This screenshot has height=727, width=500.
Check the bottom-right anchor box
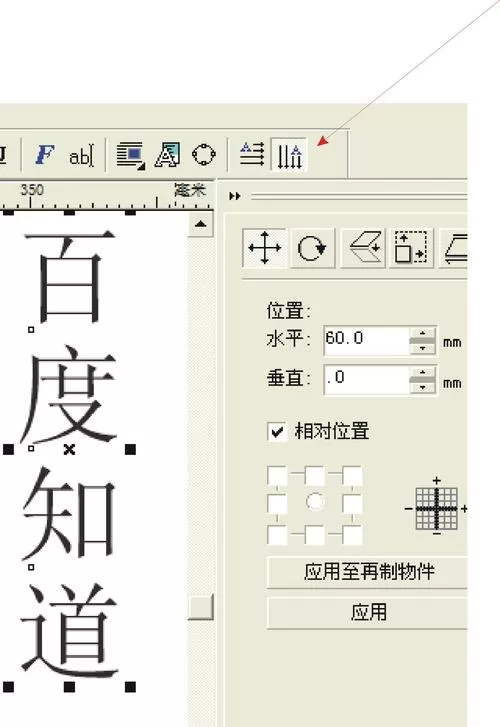coord(352,535)
